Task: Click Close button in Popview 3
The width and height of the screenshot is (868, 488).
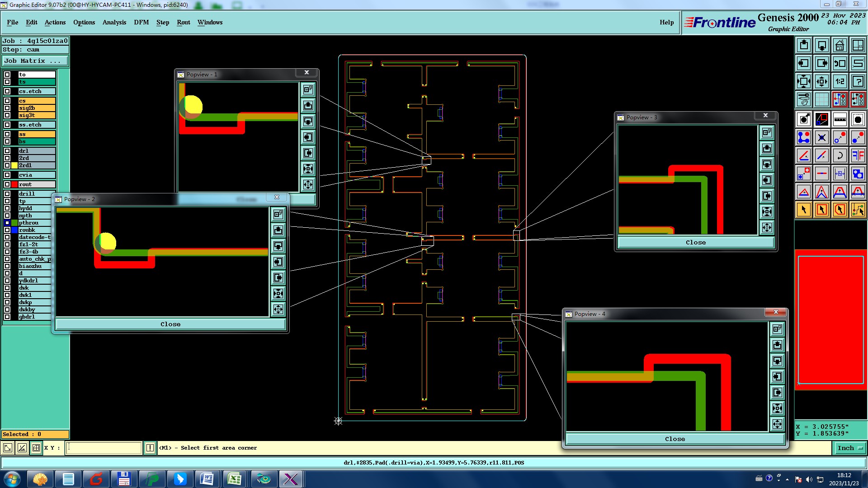Action: point(695,243)
